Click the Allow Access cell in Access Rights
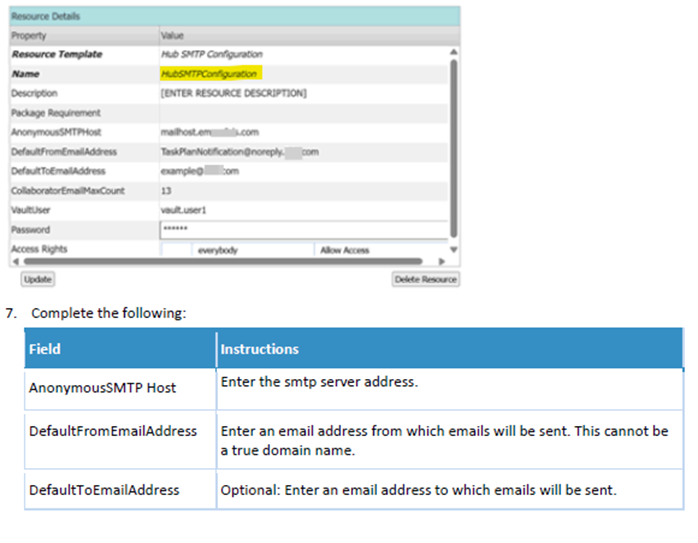The image size is (698, 543). pos(344,249)
